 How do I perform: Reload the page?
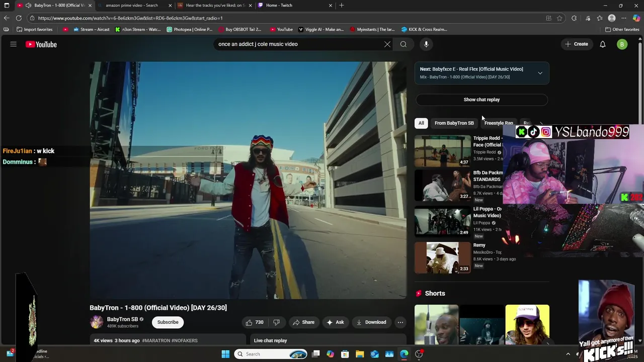click(19, 18)
